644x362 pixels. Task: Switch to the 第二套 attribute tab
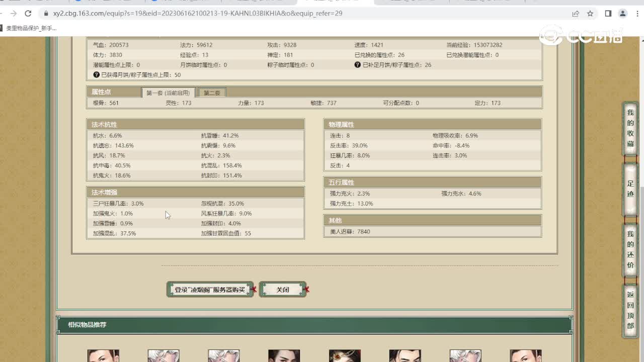[212, 93]
